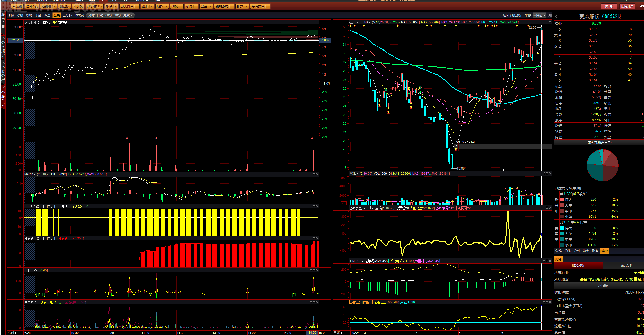Open the 龙虎 tab in the detail panel
The image size is (644, 335).
pos(605,251)
